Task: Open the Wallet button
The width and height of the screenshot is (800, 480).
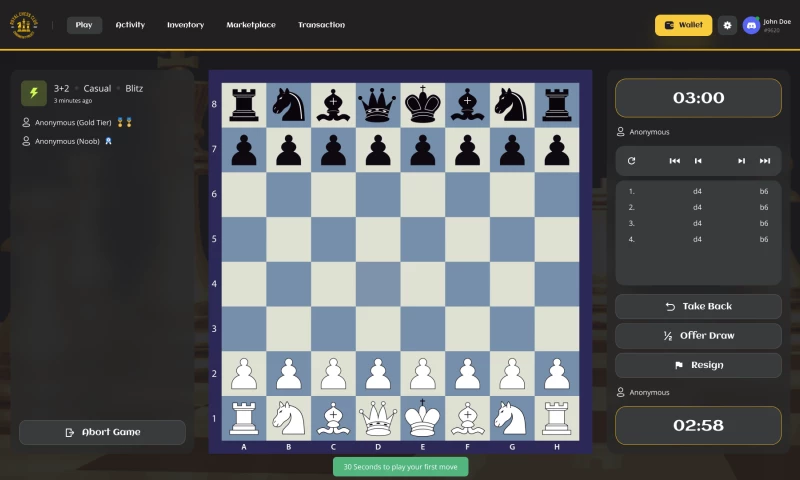Action: point(683,25)
